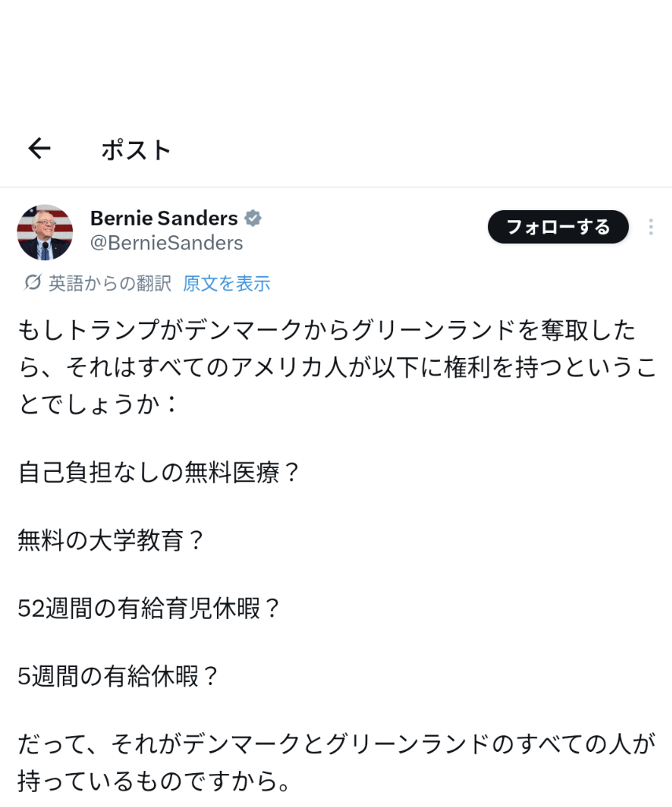Click the line 52週間の有給育児休暇？
This screenshot has width=672, height=807.
pos(149,608)
